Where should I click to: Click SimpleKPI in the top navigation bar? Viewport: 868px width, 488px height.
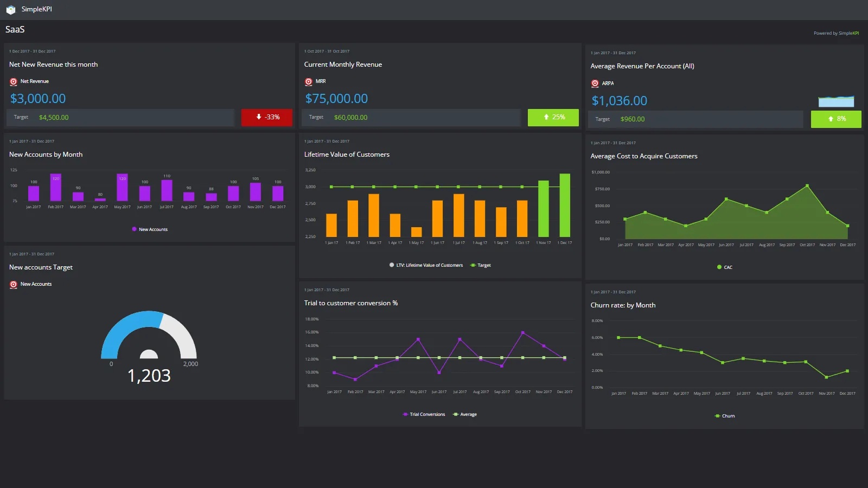click(x=35, y=9)
